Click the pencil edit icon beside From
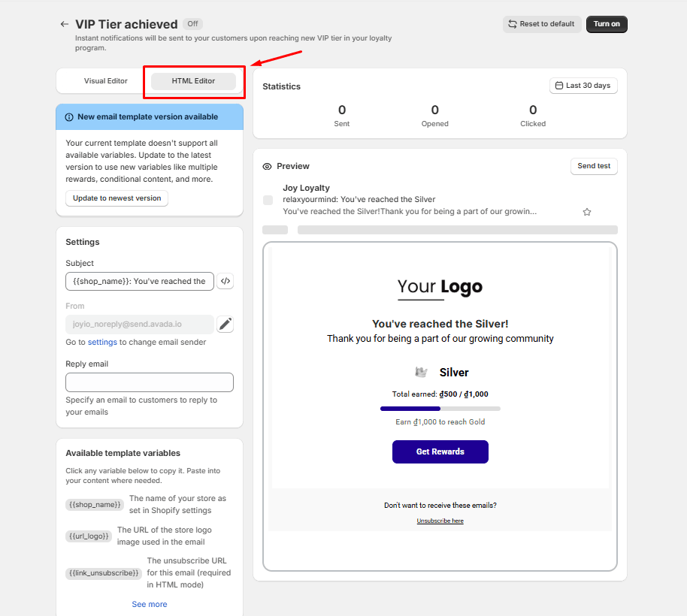The image size is (687, 616). pos(225,324)
